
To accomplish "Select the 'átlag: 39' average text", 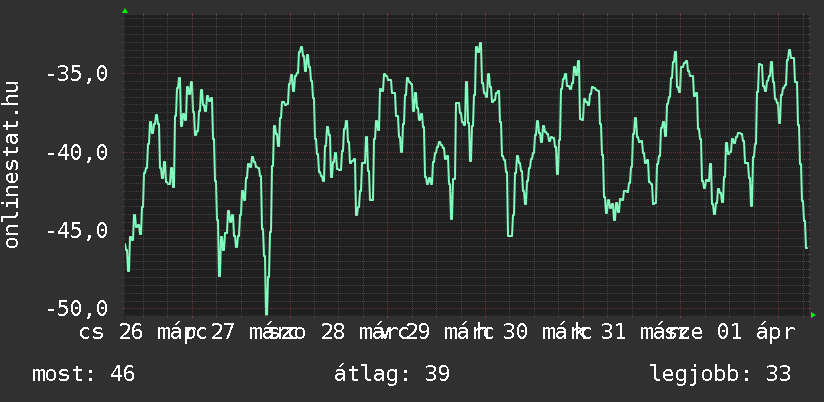I will [x=394, y=374].
